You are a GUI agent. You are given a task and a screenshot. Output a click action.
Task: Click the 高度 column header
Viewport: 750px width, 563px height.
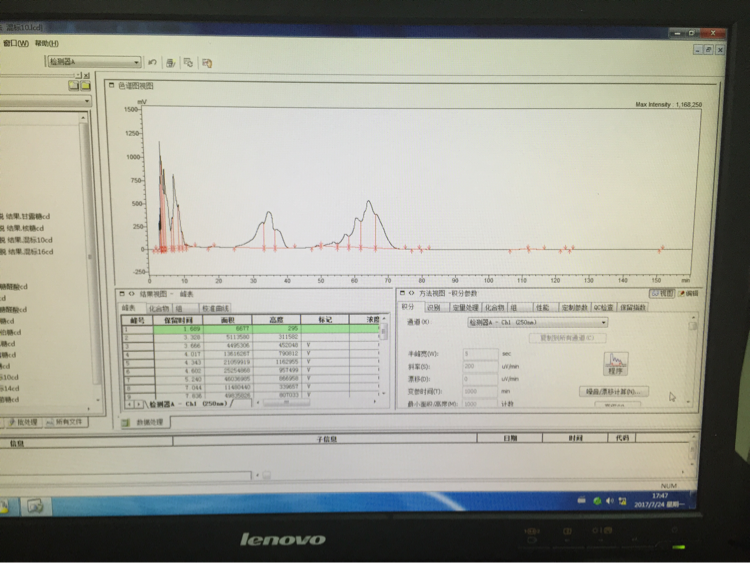click(276, 320)
